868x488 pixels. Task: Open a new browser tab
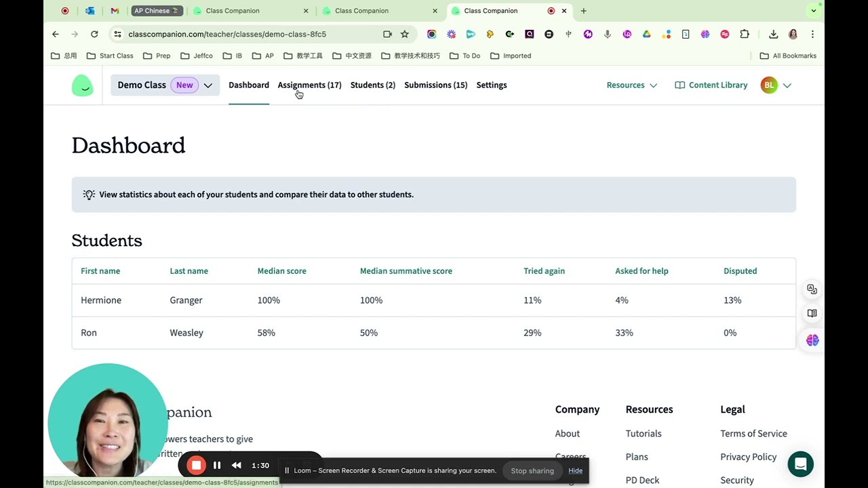click(583, 11)
